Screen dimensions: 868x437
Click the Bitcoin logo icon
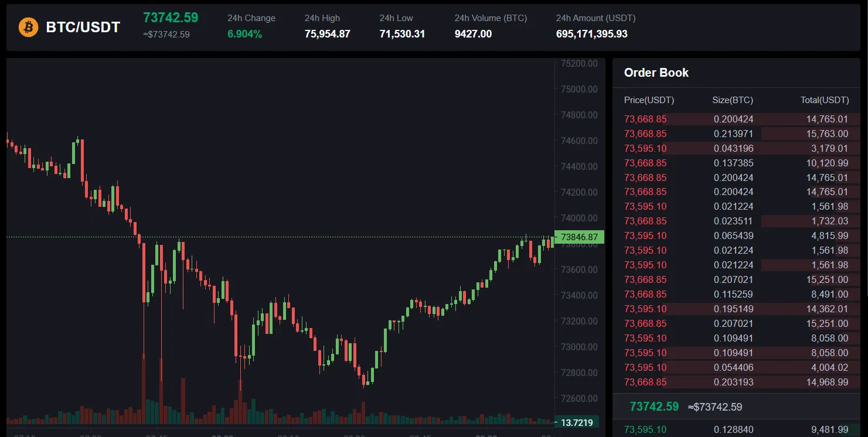tap(28, 27)
